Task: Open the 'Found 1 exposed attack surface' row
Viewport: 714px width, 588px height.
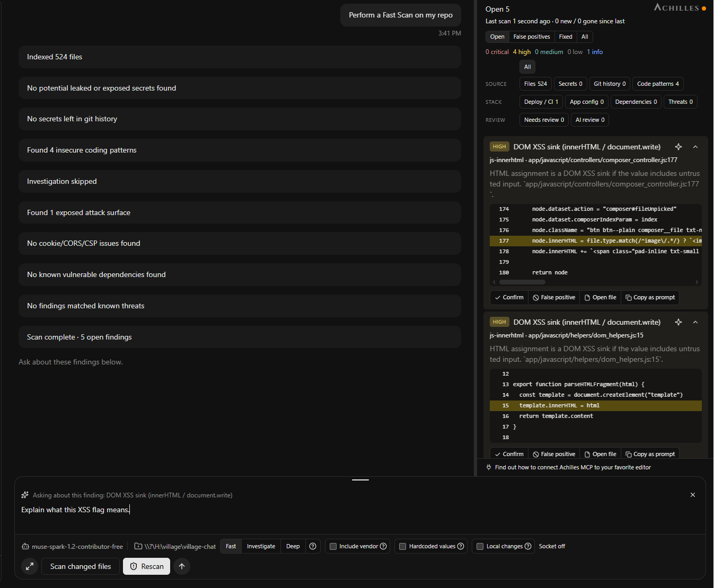Action: 240,212
